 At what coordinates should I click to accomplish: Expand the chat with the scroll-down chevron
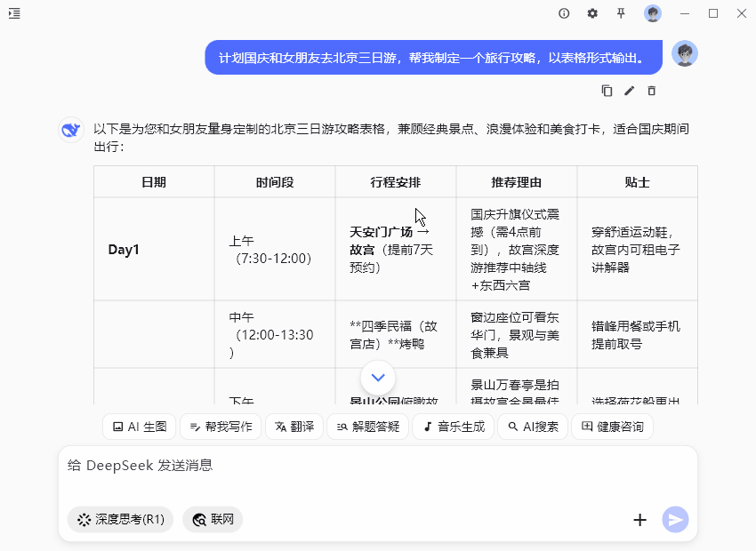tap(378, 378)
